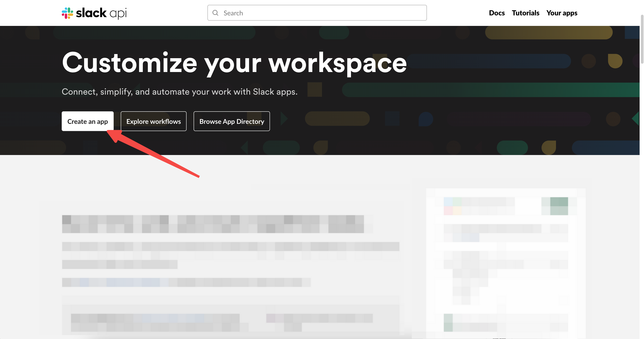Go to Your apps
644x339 pixels.
562,13
